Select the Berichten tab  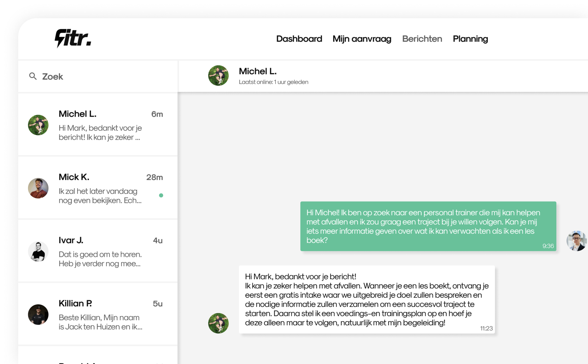422,39
